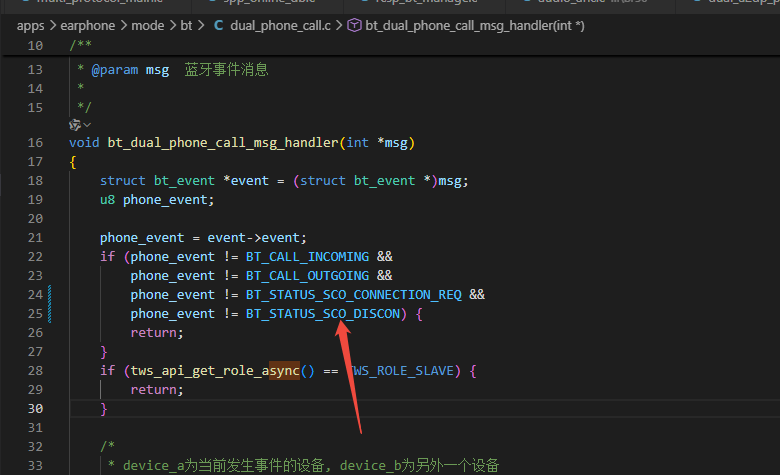The height and width of the screenshot is (475, 780).
Task: Click the "*/" comment end on line 15
Action: (84, 107)
